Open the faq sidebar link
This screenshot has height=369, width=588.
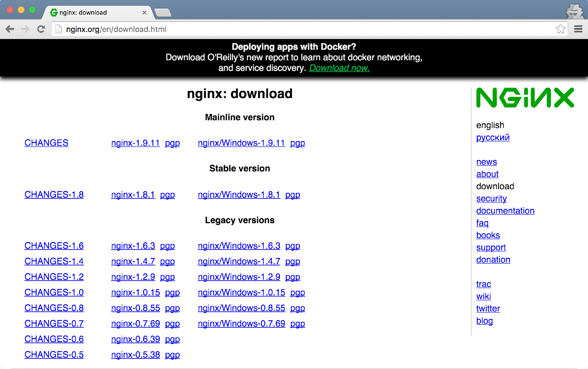click(482, 223)
